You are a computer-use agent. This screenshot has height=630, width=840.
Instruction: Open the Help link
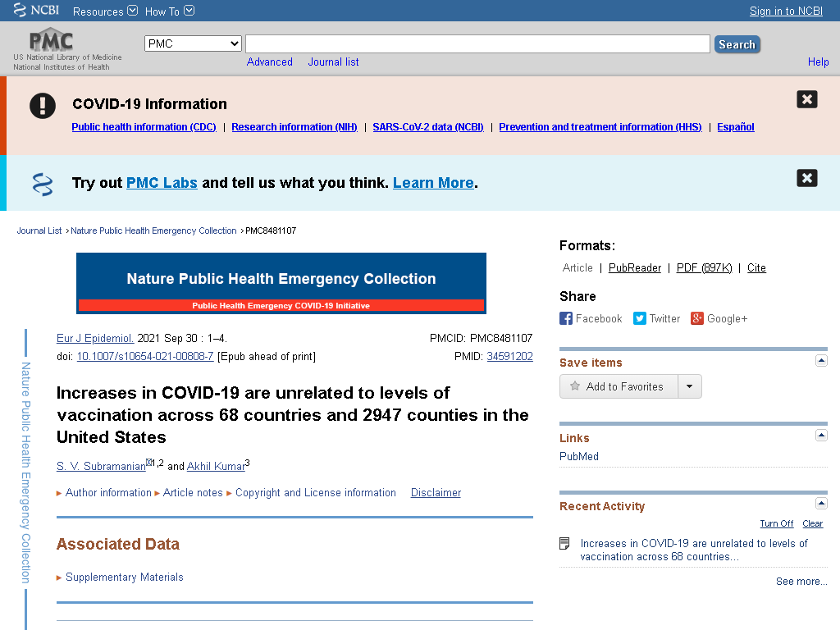point(818,62)
